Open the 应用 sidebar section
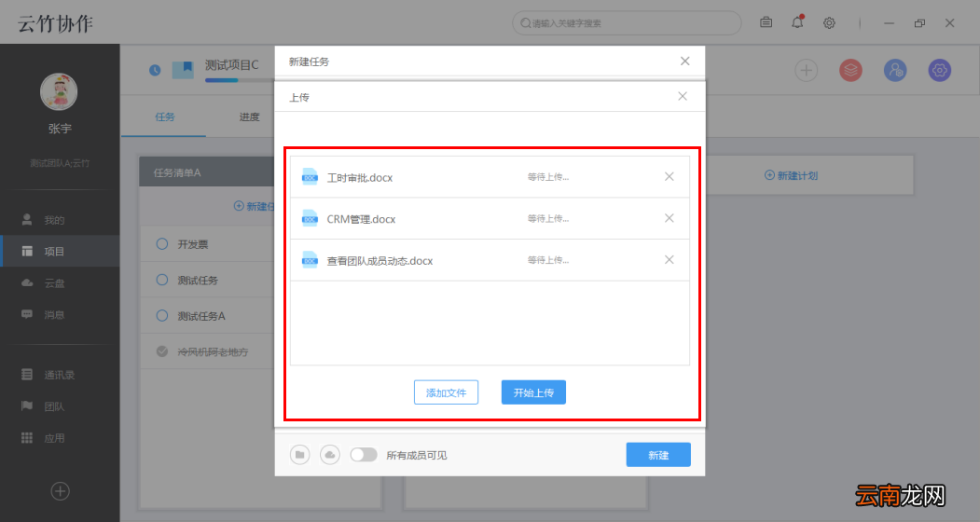Screen dimensions: 980x522 [x=60, y=438]
